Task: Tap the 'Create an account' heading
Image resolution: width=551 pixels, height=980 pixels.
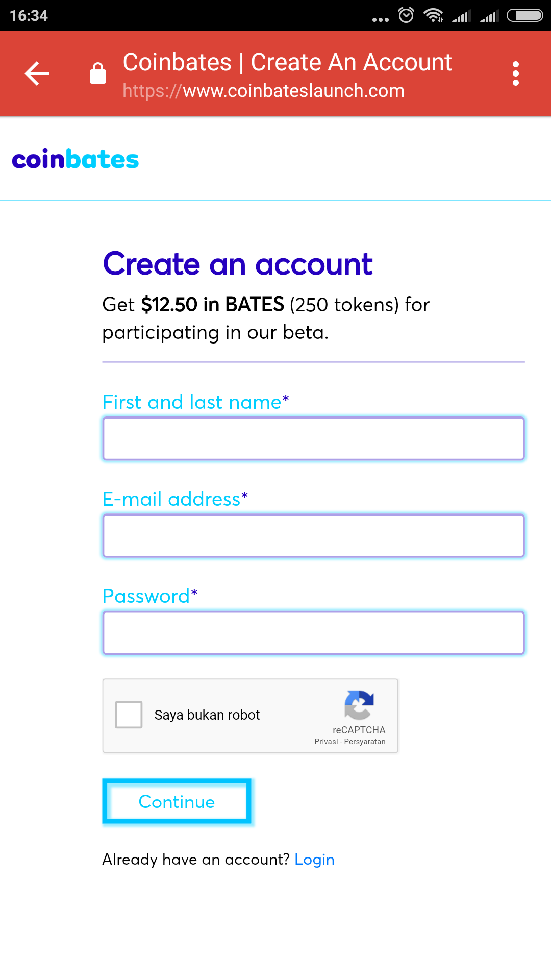Action: point(238,264)
